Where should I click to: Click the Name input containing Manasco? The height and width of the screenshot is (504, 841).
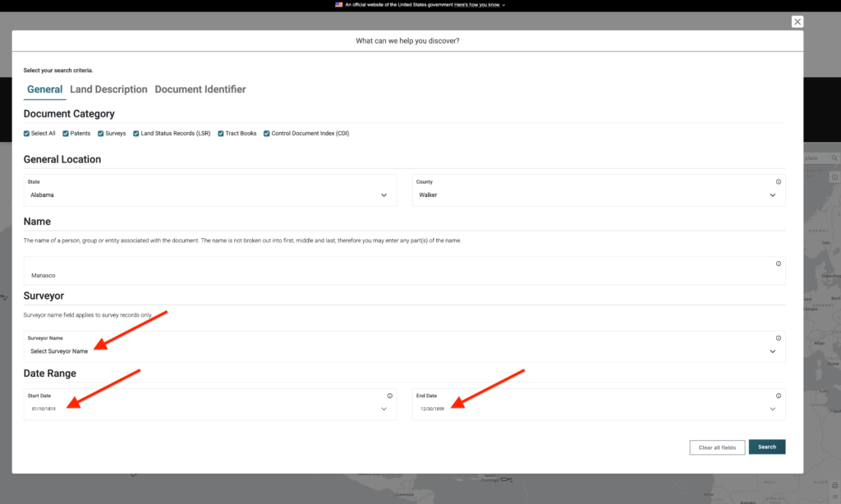tap(404, 272)
